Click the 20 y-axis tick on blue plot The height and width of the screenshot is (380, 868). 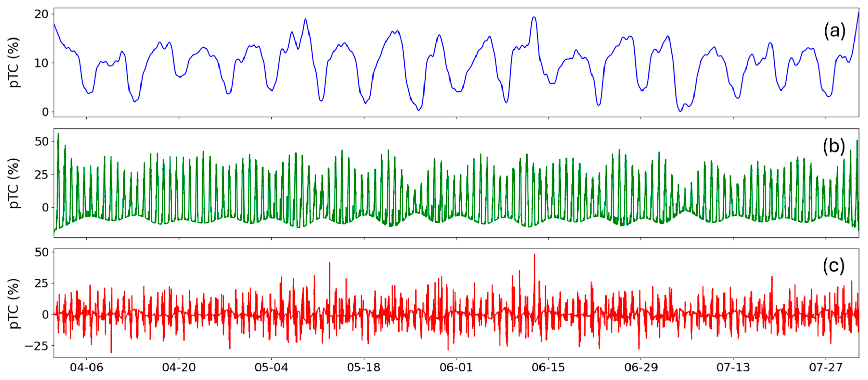tap(41, 14)
